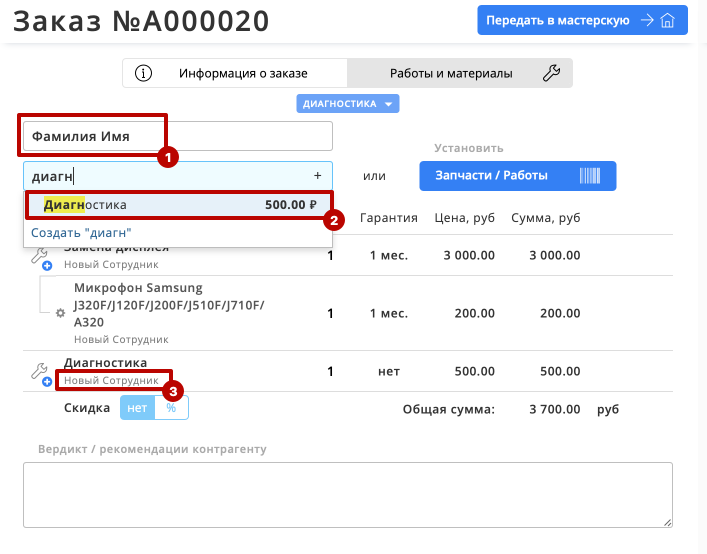Select 'Диагностика 500.00 ₽' suggestion
This screenshot has width=707, height=554.
[x=179, y=205]
